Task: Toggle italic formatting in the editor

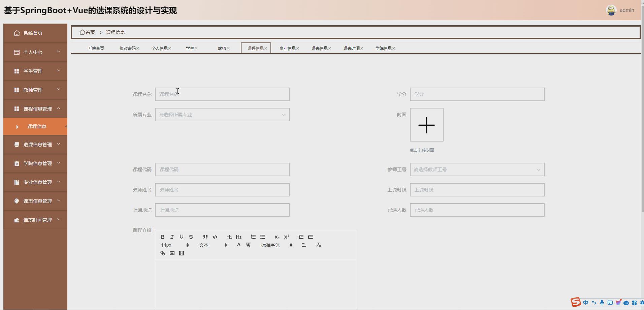Action: [x=172, y=237]
